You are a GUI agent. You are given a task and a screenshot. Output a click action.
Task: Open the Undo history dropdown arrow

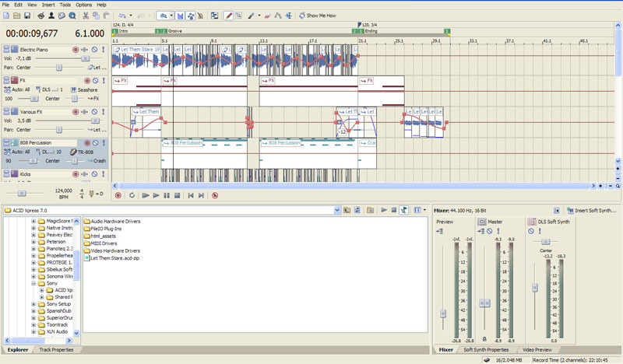click(131, 16)
